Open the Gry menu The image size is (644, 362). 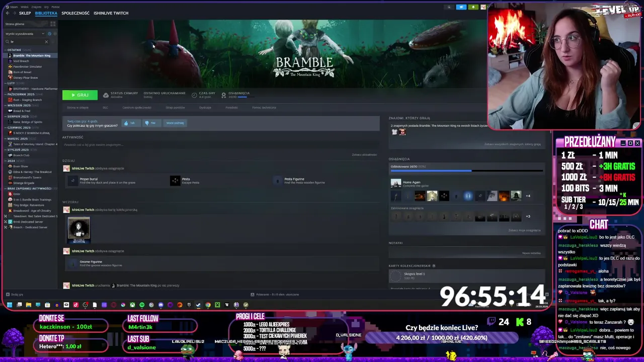click(46, 7)
